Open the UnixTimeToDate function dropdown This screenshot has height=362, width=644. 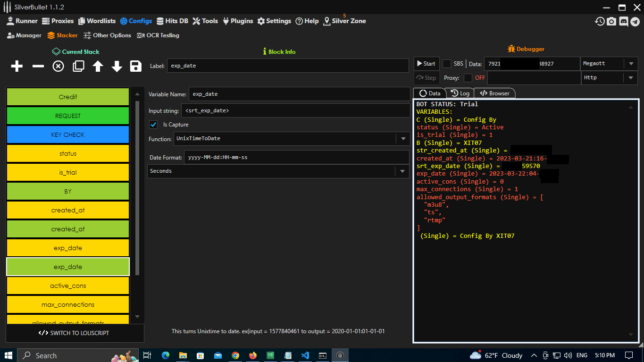[403, 139]
